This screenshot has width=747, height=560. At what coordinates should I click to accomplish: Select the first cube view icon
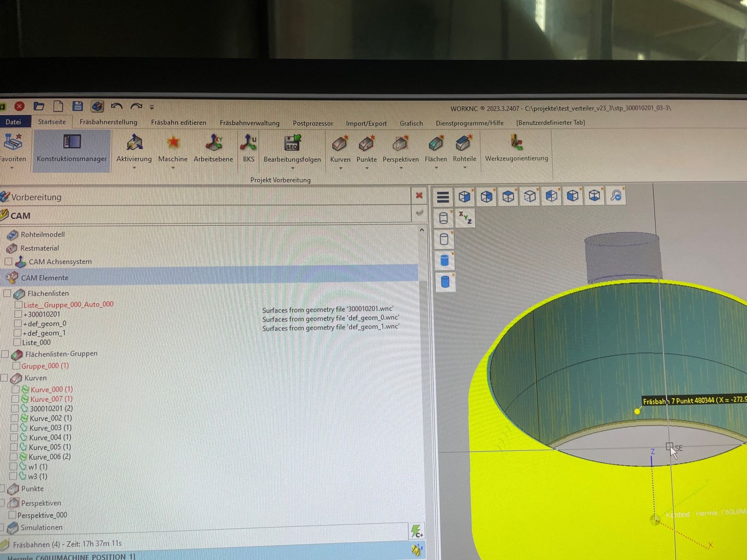click(464, 196)
